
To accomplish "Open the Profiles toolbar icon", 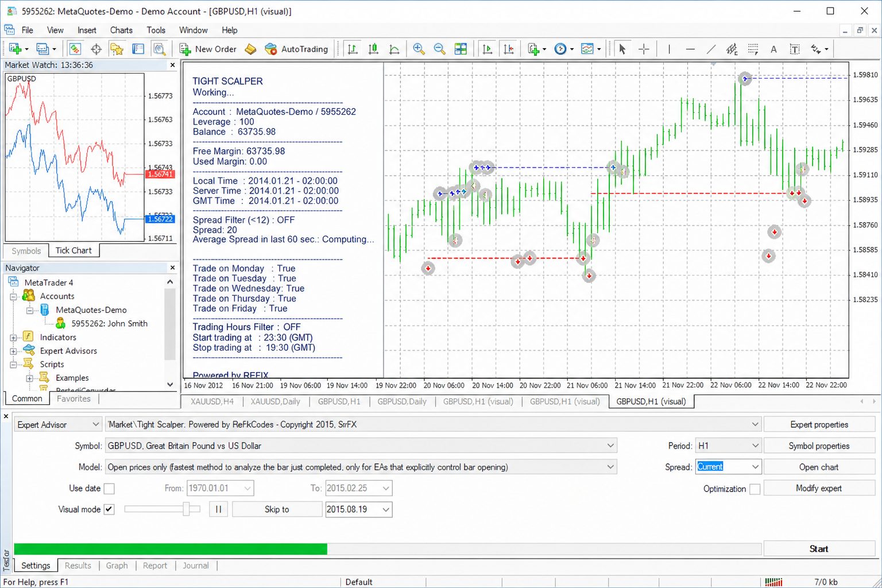I will (x=42, y=49).
